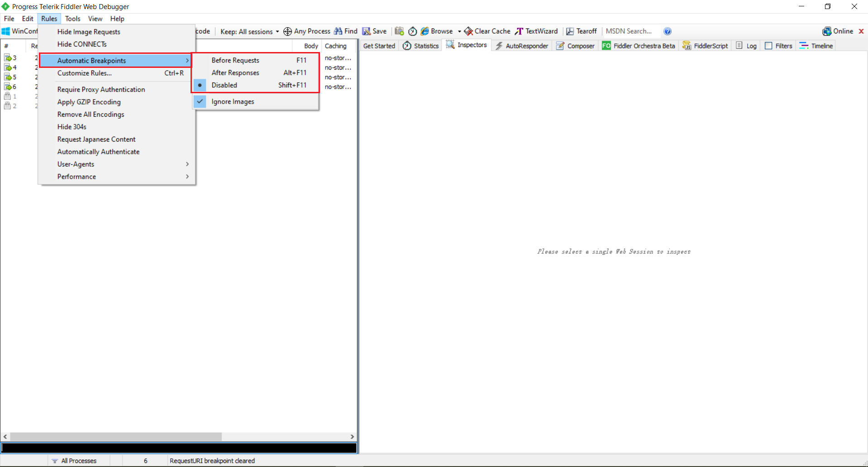The width and height of the screenshot is (868, 467).
Task: Click the All Processes status bar filter
Action: [74, 461]
